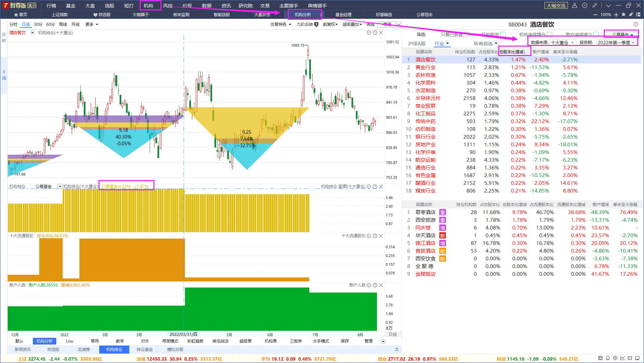The image size is (644, 363).
Task: Close the 散户人数 indicator panel
Action: click(381, 285)
